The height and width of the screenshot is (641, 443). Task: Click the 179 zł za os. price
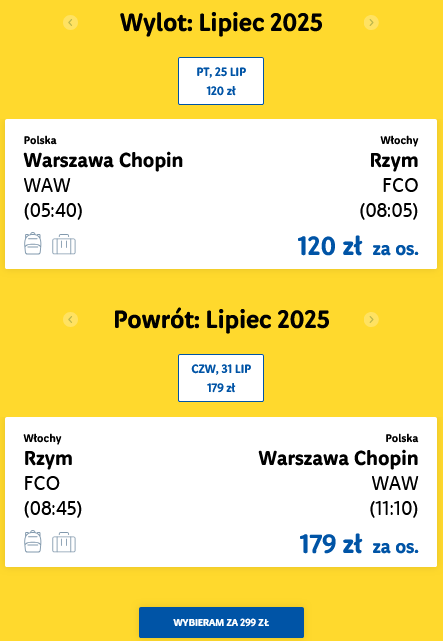(x=359, y=544)
